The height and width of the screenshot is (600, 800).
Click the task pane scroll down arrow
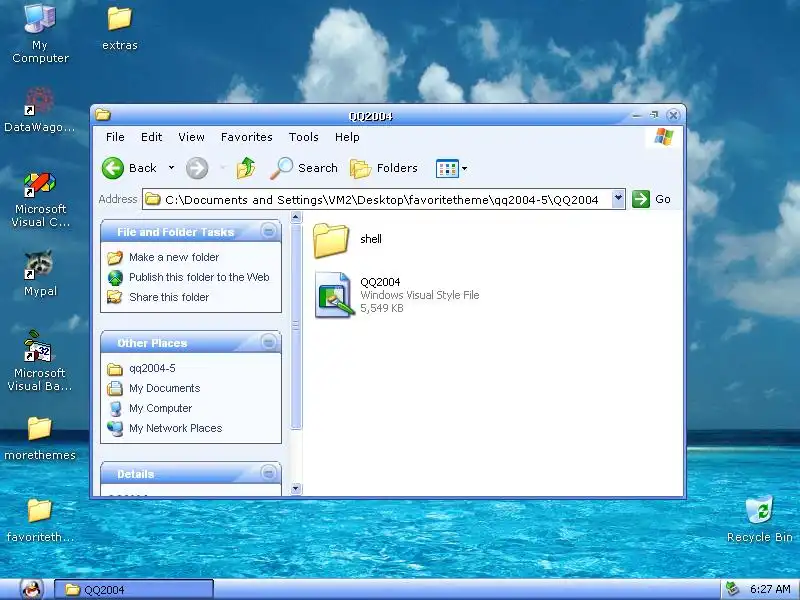[x=295, y=489]
